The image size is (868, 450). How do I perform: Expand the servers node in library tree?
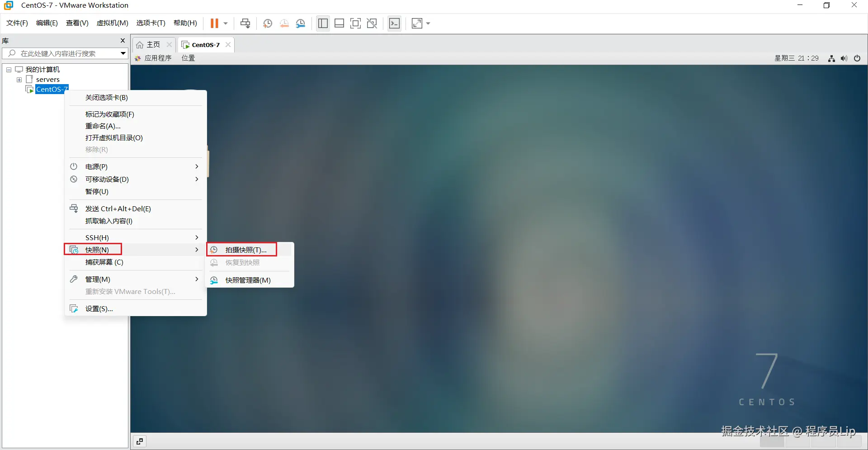coord(19,80)
